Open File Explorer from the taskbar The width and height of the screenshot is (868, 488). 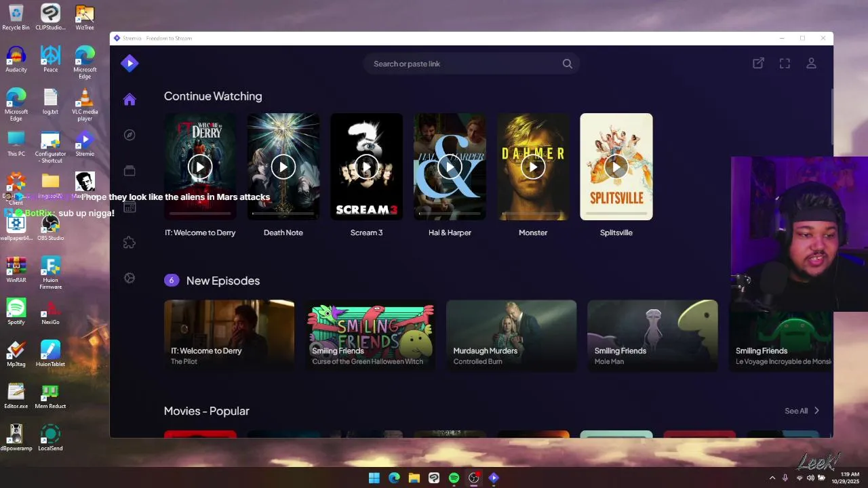point(414,478)
